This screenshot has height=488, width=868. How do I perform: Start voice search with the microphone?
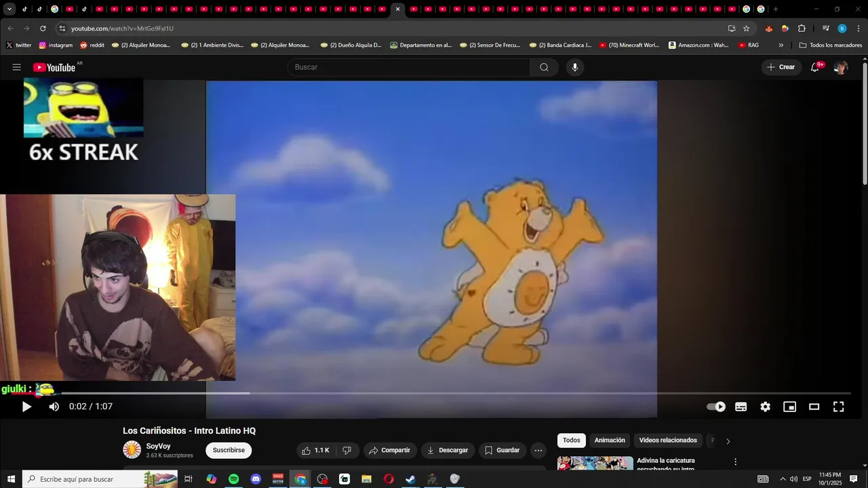pyautogui.click(x=575, y=67)
